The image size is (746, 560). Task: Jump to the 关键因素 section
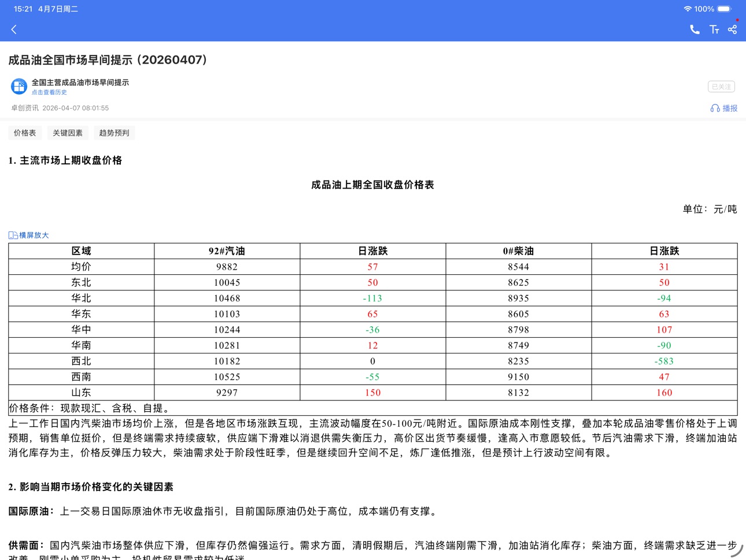(68, 133)
